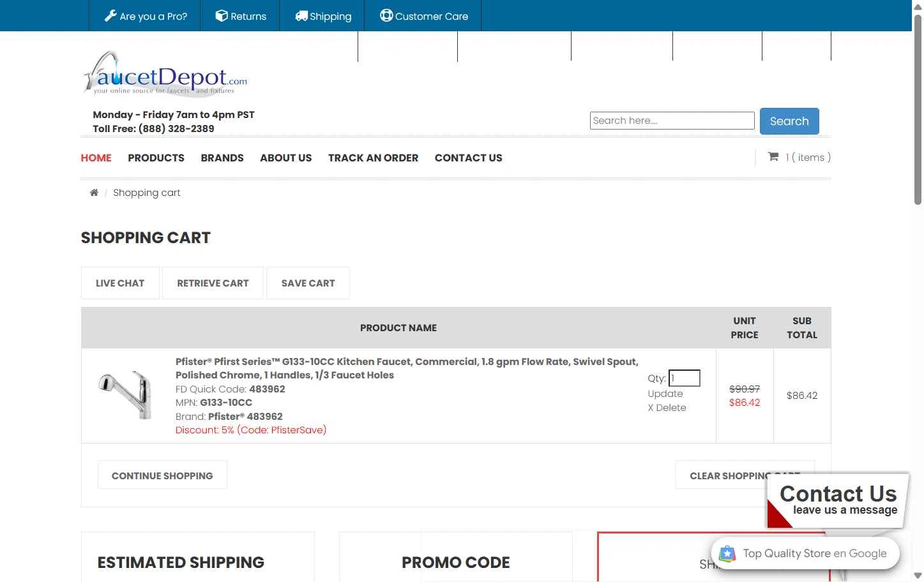Click the Brand: Pfister 483962 text
Viewport: 924px width, 582px height.
[229, 416]
